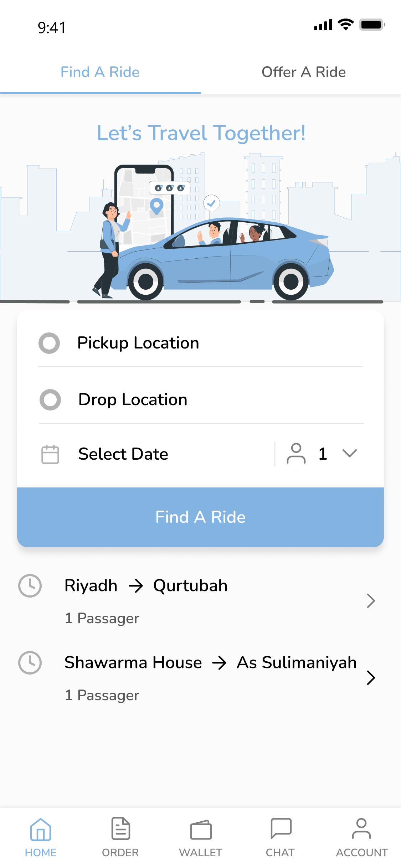Image resolution: width=401 pixels, height=868 pixels.
Task: Open the Home icon in bottom navigation
Action: click(41, 830)
